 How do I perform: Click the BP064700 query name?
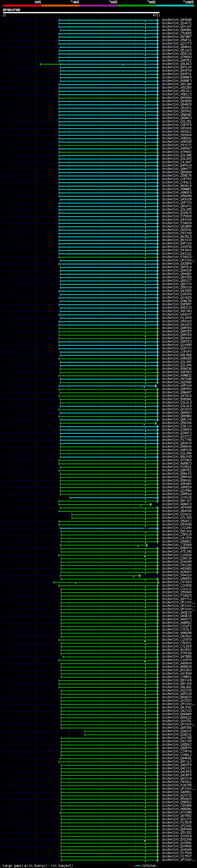pos(11,10)
